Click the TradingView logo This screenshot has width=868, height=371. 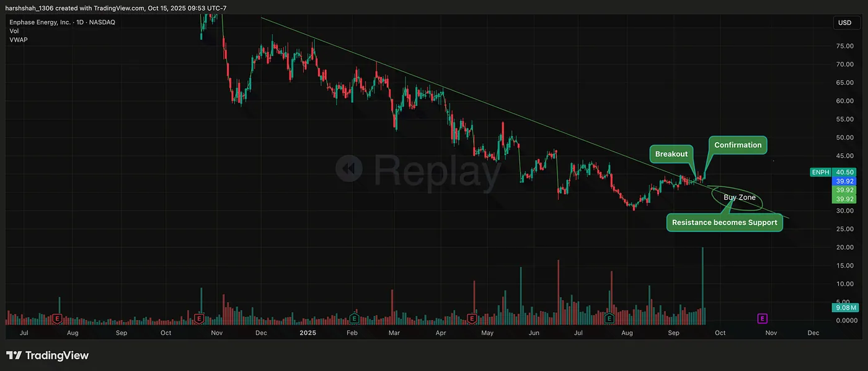(47, 355)
